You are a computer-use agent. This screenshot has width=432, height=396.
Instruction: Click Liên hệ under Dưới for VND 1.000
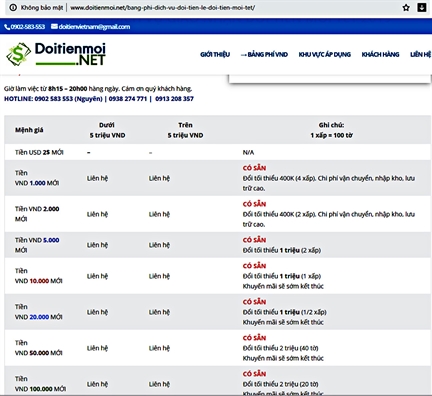click(x=97, y=178)
